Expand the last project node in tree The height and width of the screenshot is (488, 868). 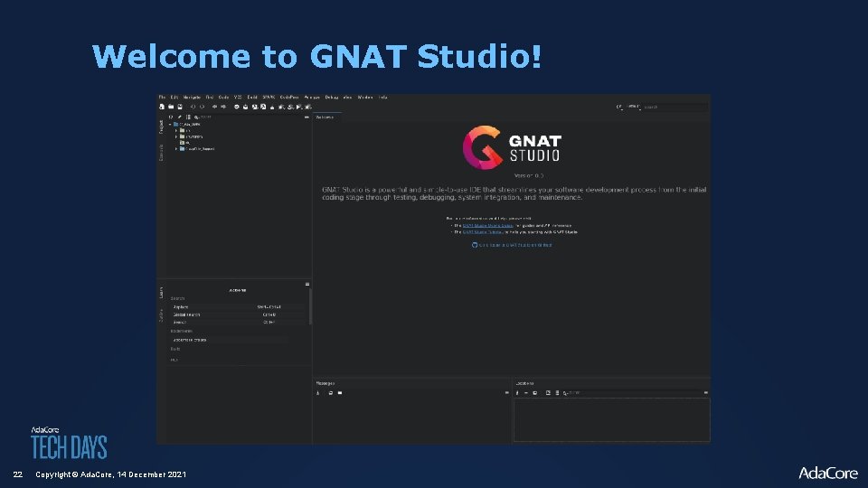[x=176, y=149]
